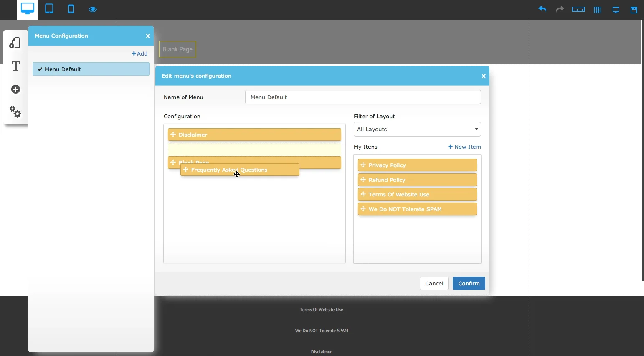Open the Filter of Layout dropdown
The width and height of the screenshot is (644, 356).
tap(417, 130)
